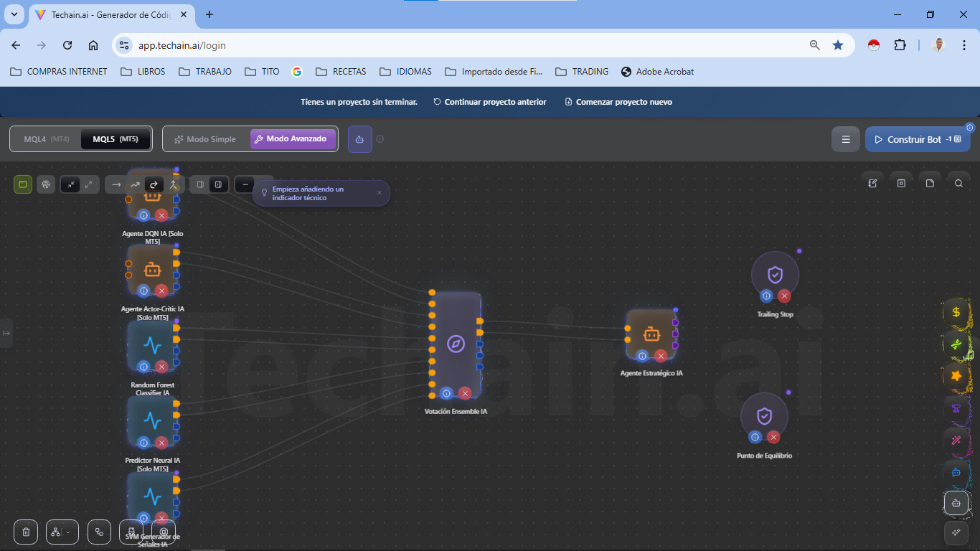Dismiss the indicador técnico hint tooltip

tap(380, 192)
